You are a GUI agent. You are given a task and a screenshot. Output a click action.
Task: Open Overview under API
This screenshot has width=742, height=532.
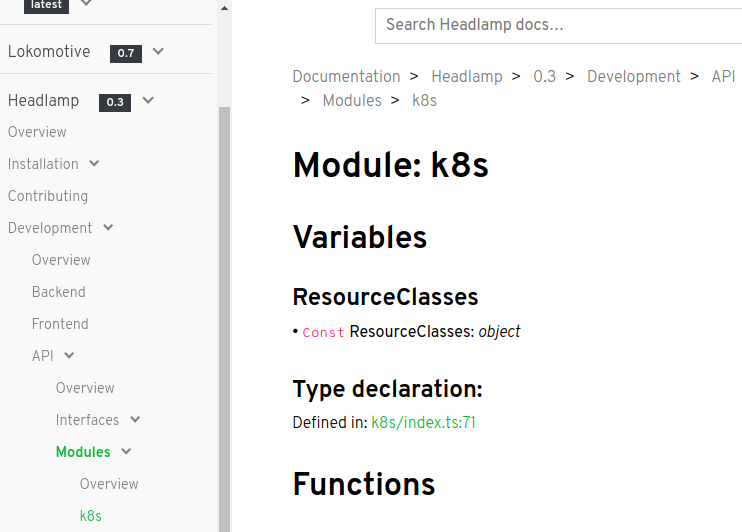pyautogui.click(x=85, y=388)
